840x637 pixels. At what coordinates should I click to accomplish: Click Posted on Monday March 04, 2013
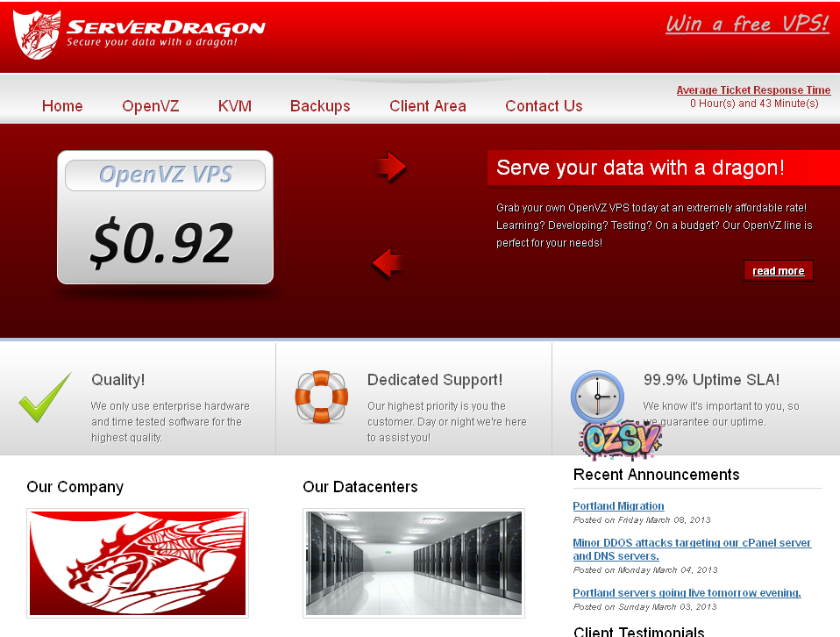pos(645,570)
